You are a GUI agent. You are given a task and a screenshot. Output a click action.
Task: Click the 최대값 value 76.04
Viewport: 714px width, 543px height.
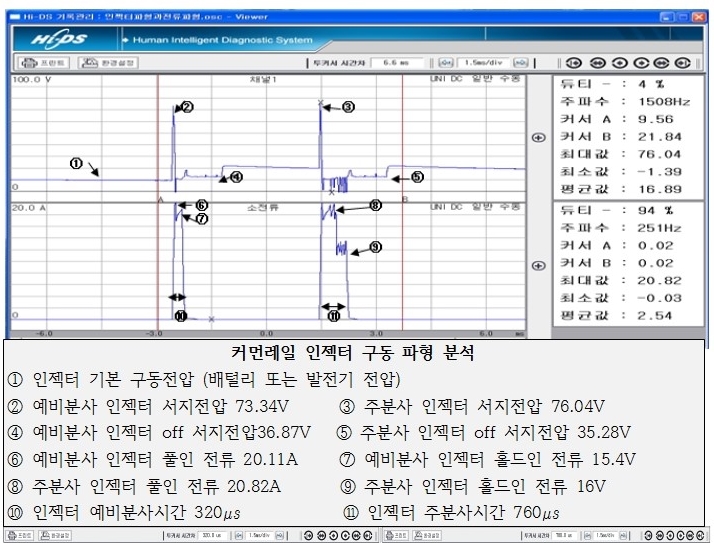(659, 154)
